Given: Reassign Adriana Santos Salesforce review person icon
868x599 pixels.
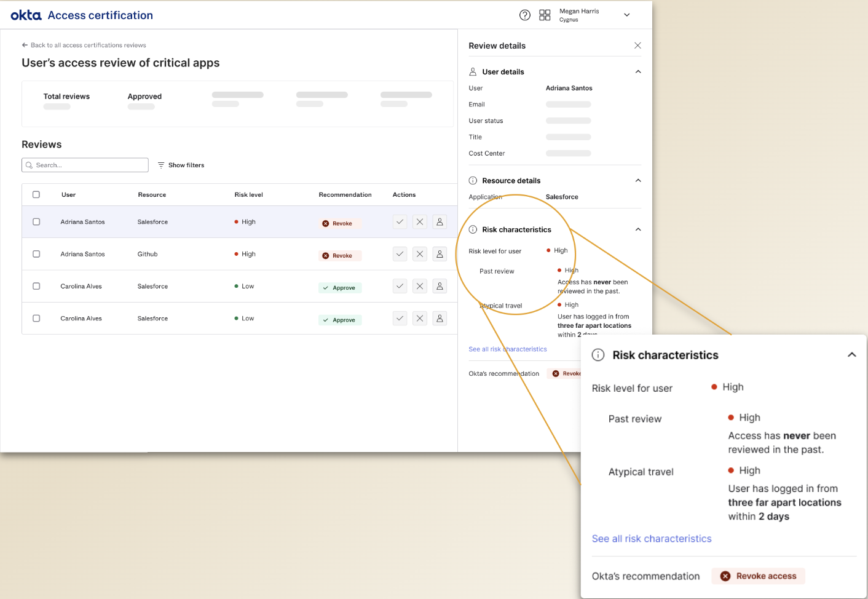Looking at the screenshot, I should [x=440, y=222].
